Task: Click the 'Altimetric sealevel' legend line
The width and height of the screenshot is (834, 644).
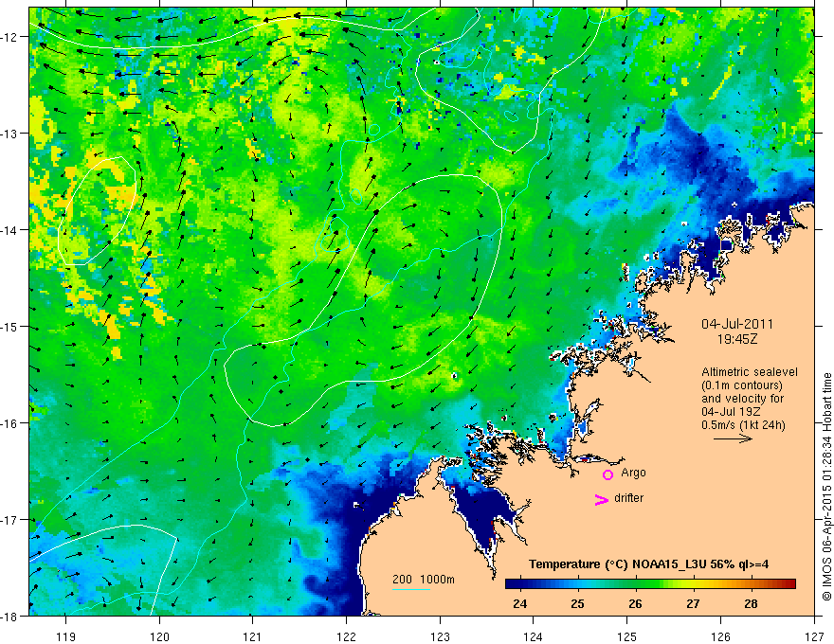Action: 749,372
